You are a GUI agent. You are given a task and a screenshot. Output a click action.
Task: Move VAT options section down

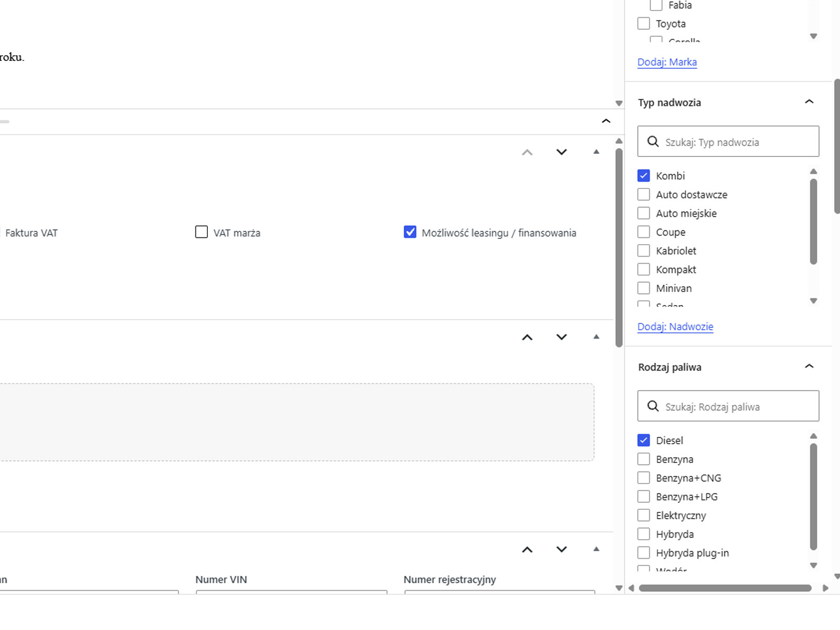click(562, 152)
